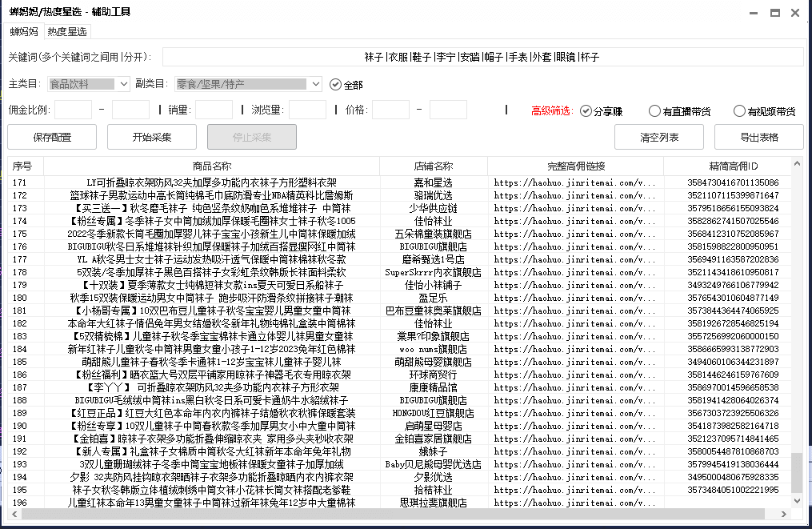The height and width of the screenshot is (529, 812).
Task: Select shop name 环球商贸行
Action: tap(434, 375)
